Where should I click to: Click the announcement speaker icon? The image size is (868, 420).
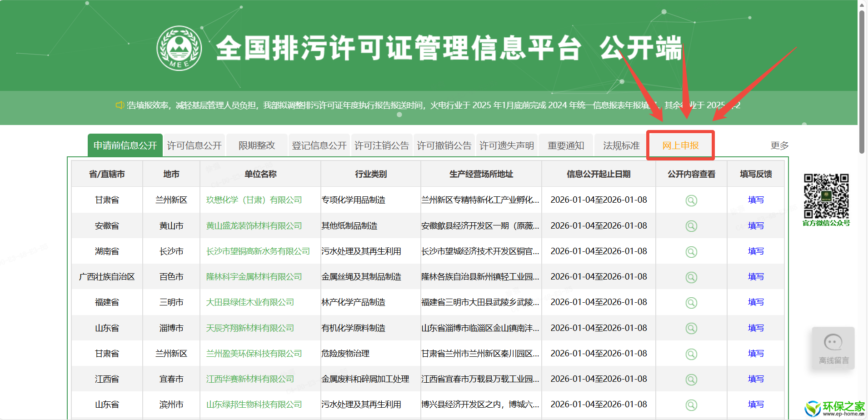pos(120,105)
